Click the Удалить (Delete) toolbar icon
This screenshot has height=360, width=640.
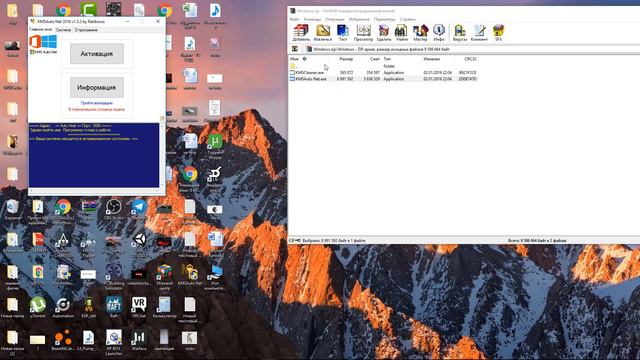[x=384, y=33]
